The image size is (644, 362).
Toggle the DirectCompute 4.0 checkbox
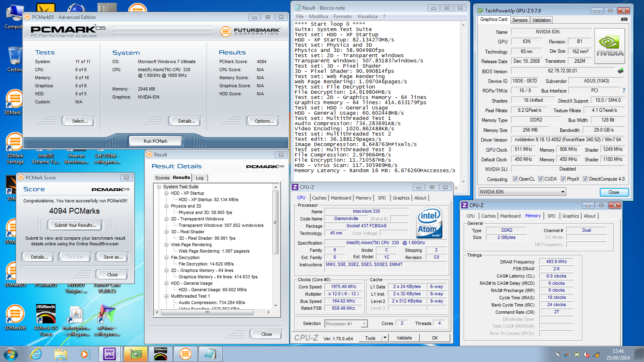[x=585, y=179]
